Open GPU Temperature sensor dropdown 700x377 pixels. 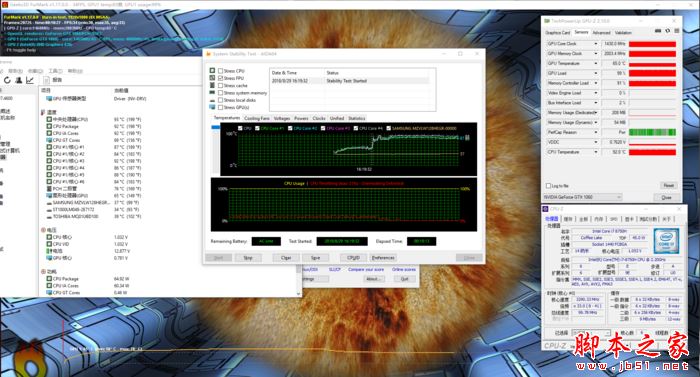click(595, 63)
